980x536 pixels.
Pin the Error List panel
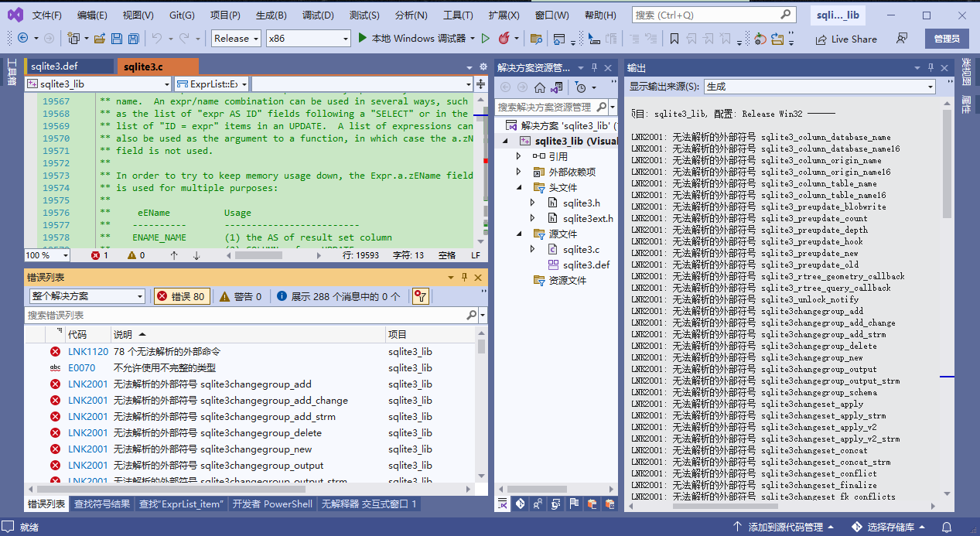click(x=465, y=277)
